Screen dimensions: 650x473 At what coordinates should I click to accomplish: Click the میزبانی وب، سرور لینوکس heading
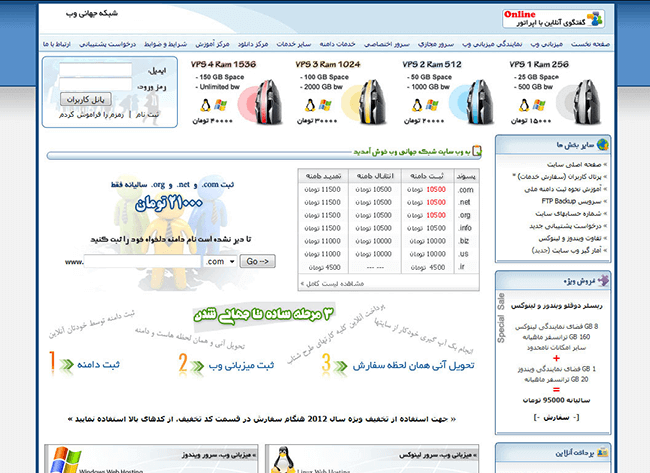[x=438, y=455]
